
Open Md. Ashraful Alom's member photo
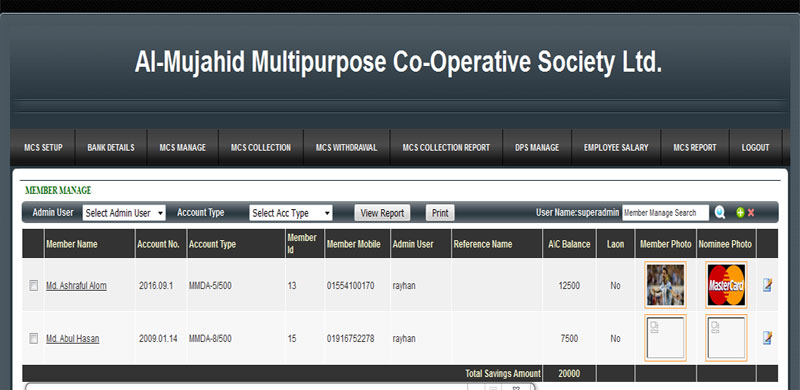point(665,285)
